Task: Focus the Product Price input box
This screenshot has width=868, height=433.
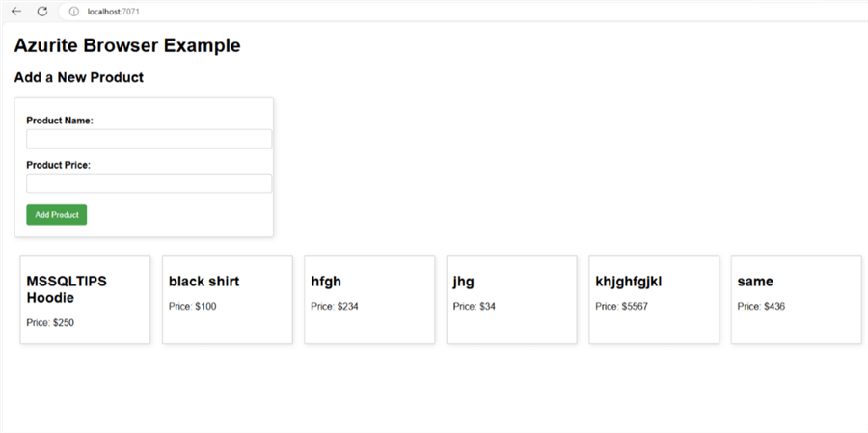Action: 149,183
